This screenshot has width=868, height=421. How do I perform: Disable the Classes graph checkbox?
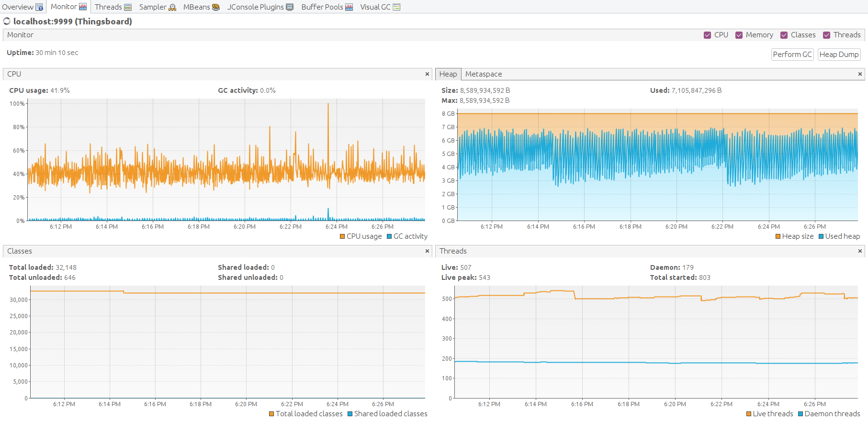(x=784, y=35)
